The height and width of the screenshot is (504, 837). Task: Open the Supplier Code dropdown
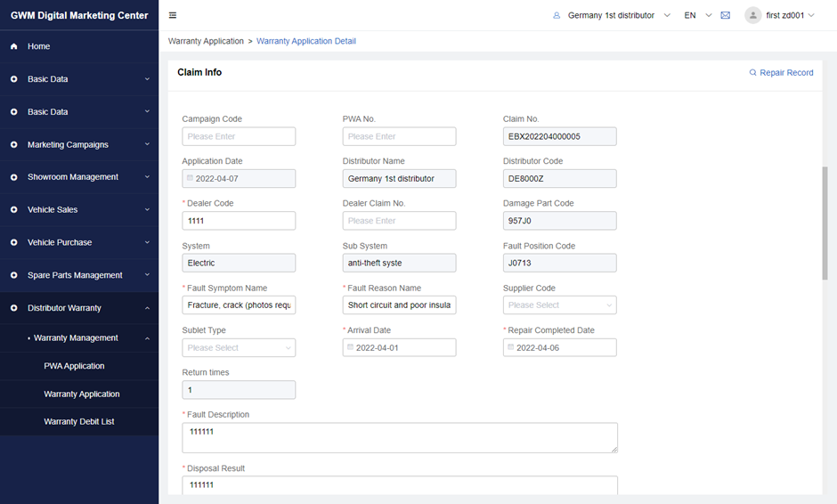559,305
